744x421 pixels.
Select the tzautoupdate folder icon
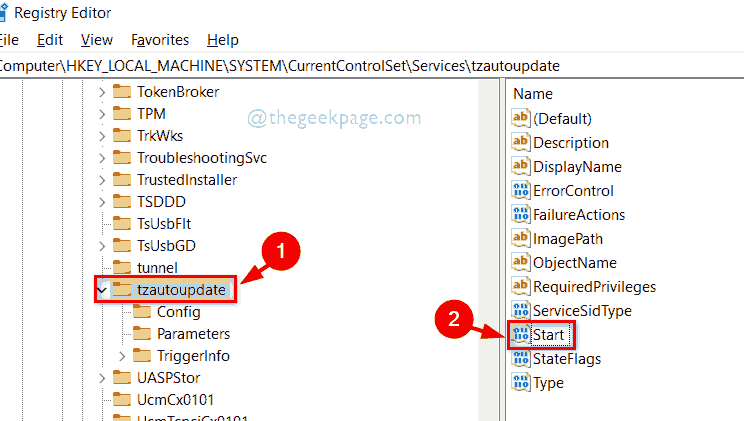(122, 290)
